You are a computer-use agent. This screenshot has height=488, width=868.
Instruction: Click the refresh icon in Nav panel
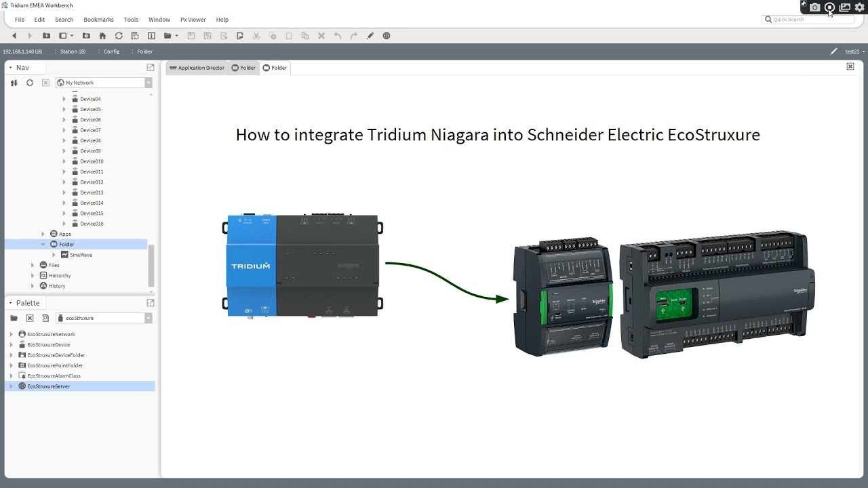(x=30, y=83)
